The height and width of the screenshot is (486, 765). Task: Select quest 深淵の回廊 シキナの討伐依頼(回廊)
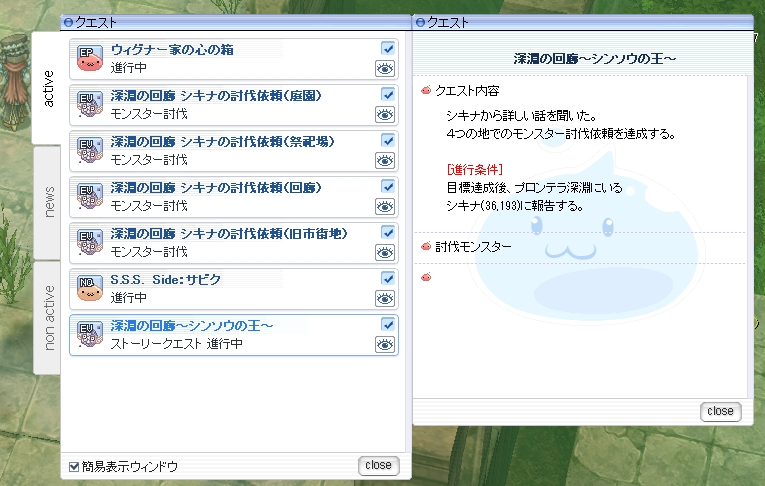(x=234, y=197)
